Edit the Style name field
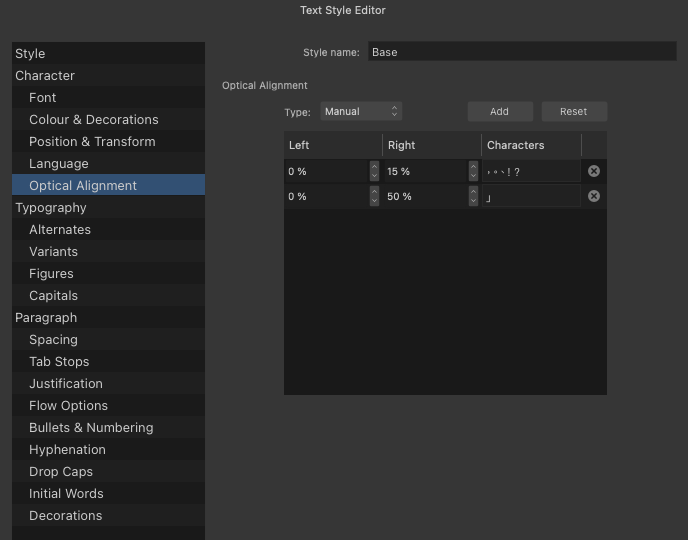688x540 pixels. tap(522, 52)
